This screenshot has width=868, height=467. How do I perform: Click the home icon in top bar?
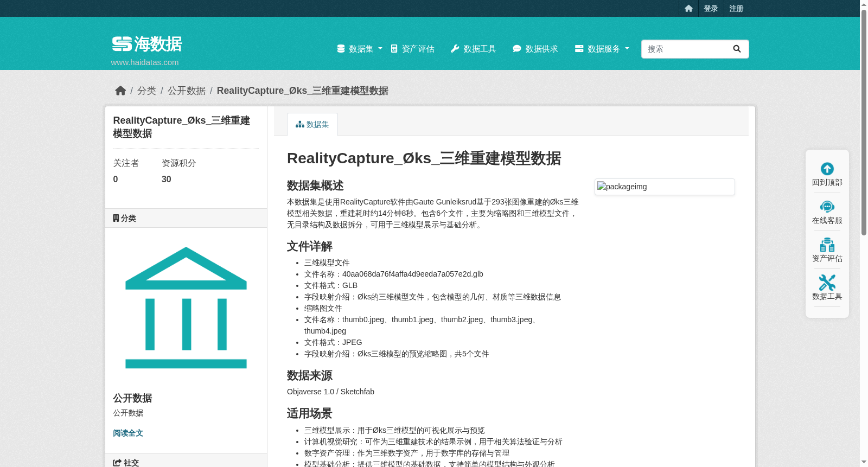pyautogui.click(x=688, y=8)
